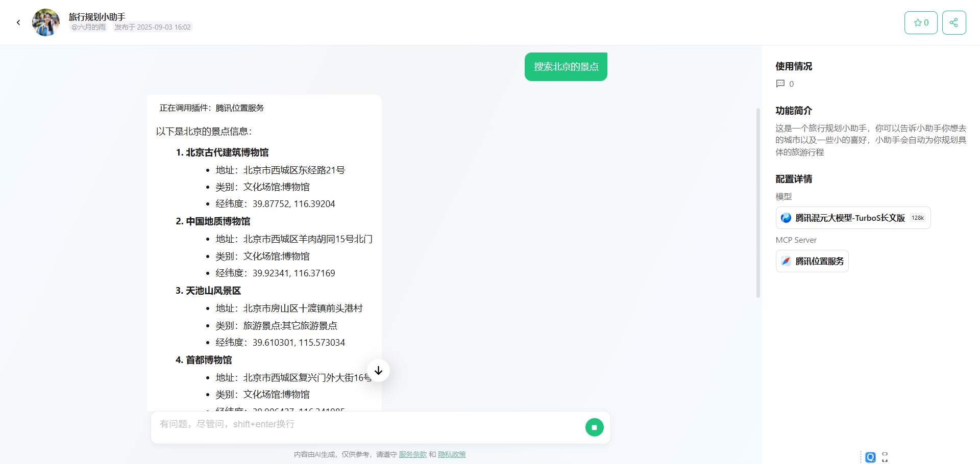This screenshot has height=464, width=980.
Task: Click address 北京市房山区十渡镇前头港村
Action: click(303, 308)
